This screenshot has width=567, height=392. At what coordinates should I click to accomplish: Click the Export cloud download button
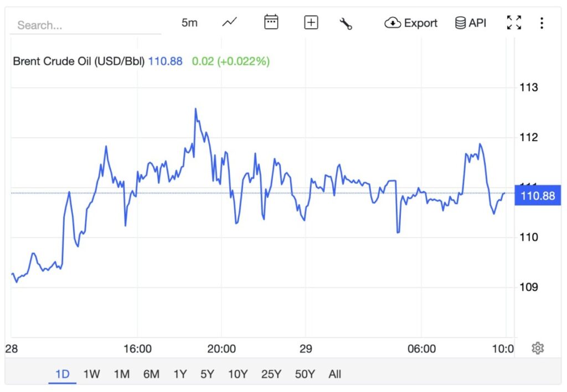[x=411, y=23]
